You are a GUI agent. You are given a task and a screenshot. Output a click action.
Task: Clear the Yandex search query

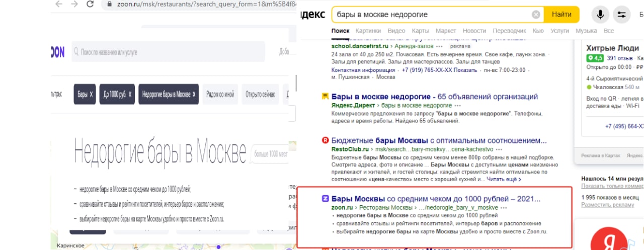coord(536,15)
